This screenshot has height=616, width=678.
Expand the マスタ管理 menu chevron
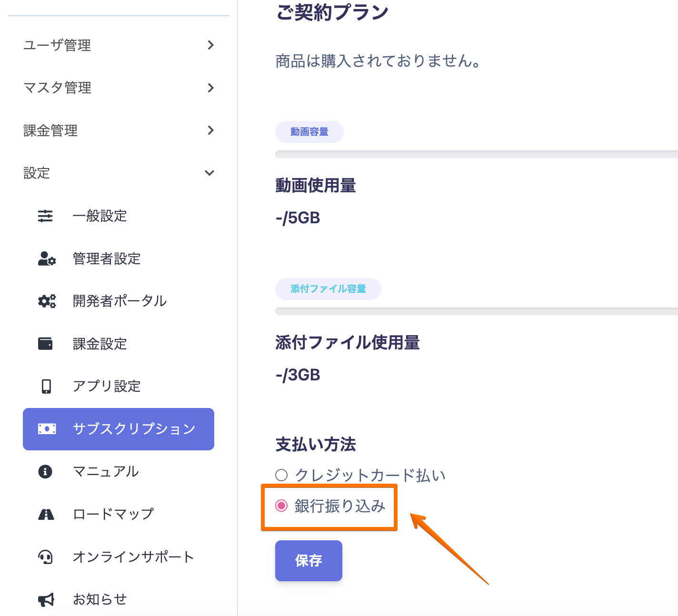click(210, 88)
